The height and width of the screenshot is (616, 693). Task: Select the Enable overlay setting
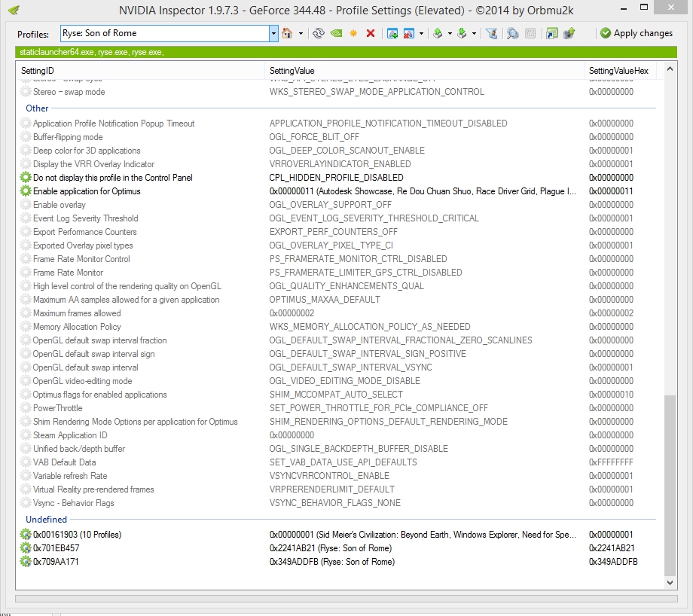coord(60,205)
